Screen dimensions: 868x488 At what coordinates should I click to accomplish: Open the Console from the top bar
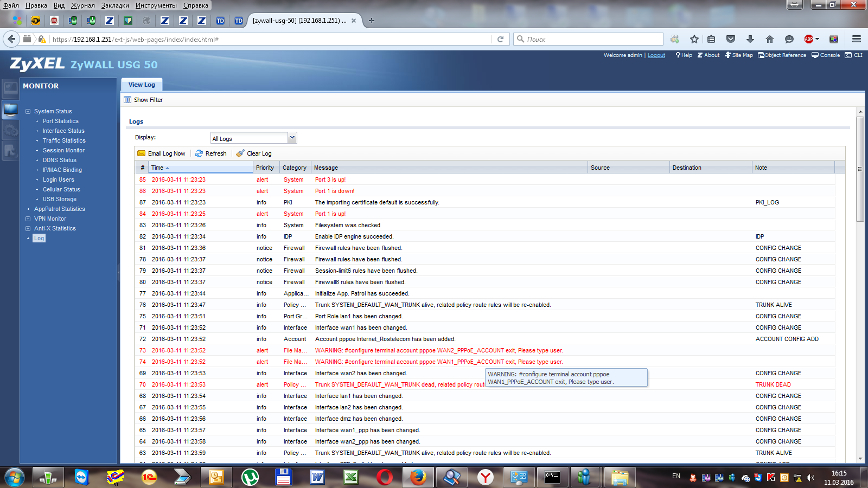(x=826, y=55)
